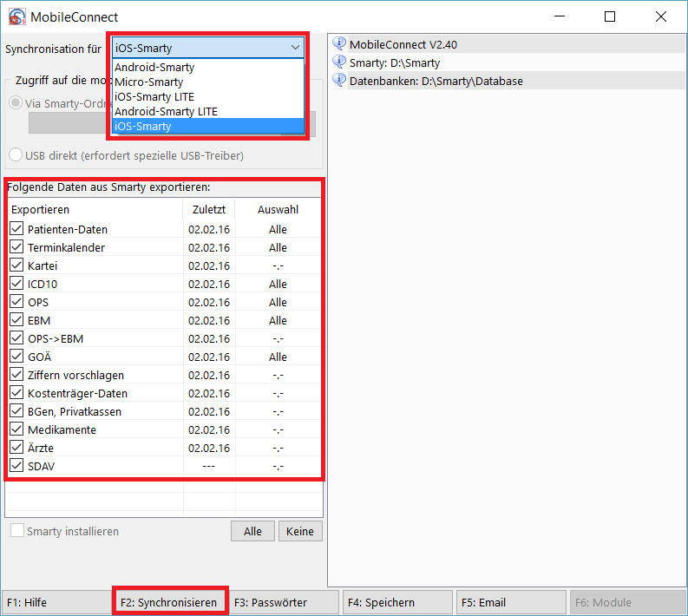Screen dimensions: 688x616
Task: Choose Android-Smarty LITE from the list
Action: click(x=208, y=111)
